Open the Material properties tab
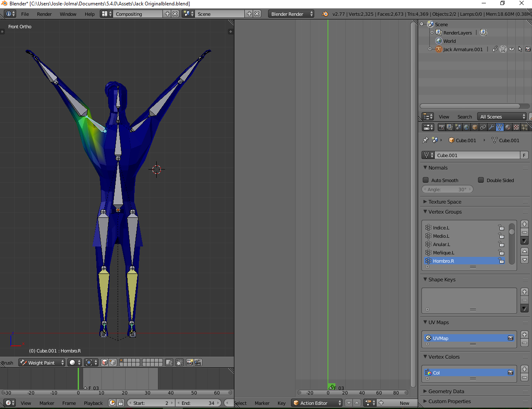 [508, 127]
